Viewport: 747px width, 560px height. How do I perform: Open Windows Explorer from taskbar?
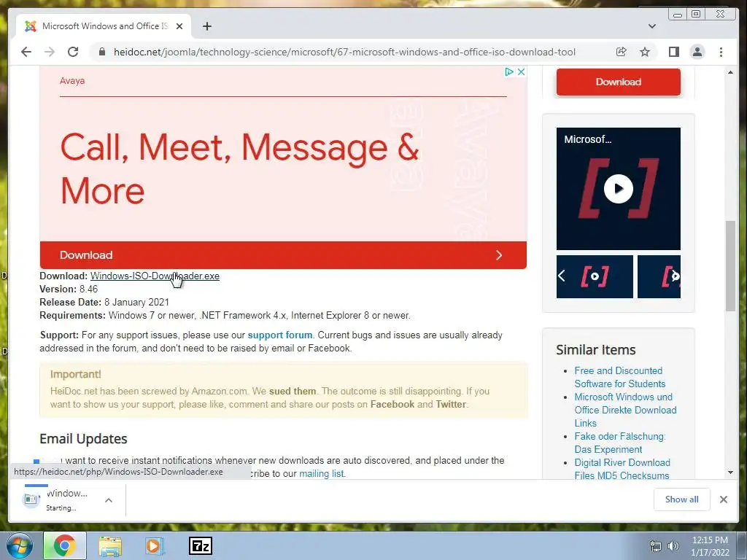(x=110, y=546)
